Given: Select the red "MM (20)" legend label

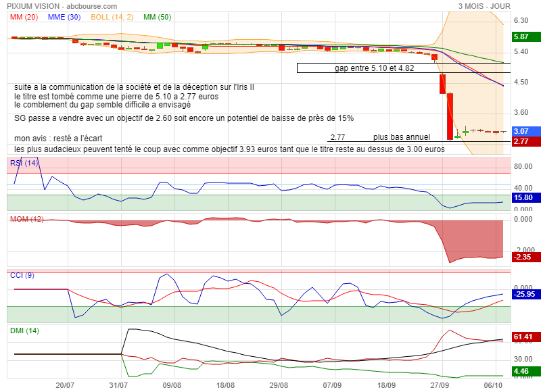Looking at the screenshot, I should pos(24,18).
